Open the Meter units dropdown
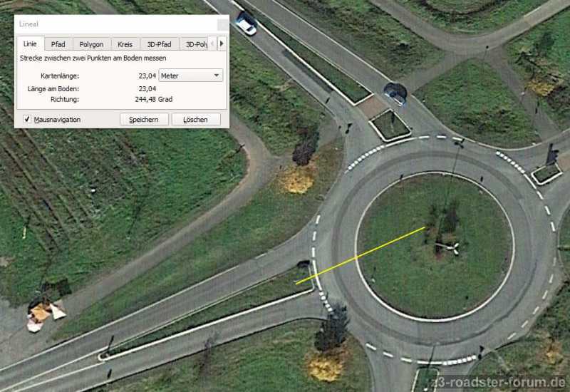 [x=191, y=76]
